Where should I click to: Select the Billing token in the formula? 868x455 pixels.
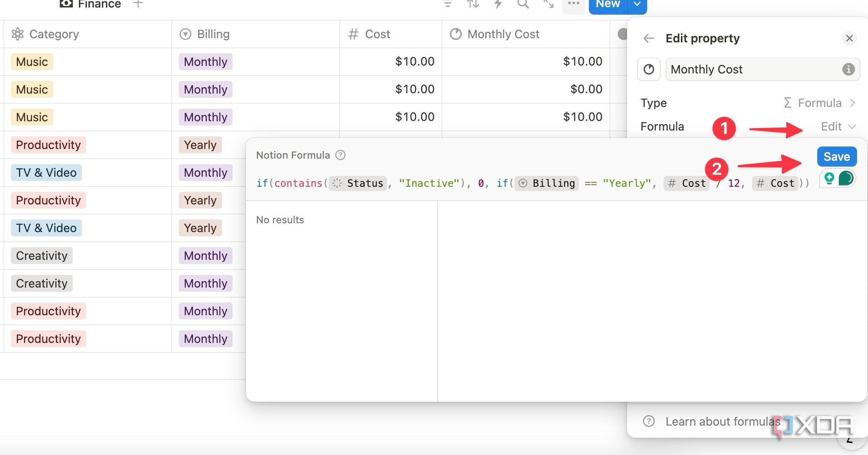[546, 183]
